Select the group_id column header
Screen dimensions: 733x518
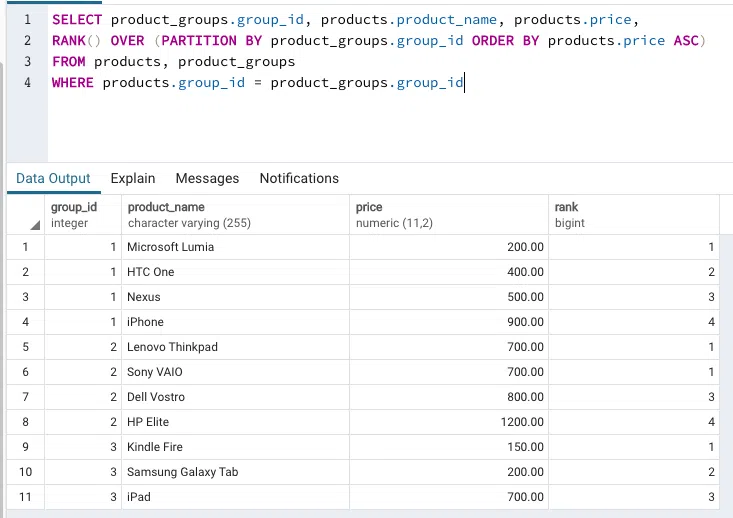pos(83,215)
